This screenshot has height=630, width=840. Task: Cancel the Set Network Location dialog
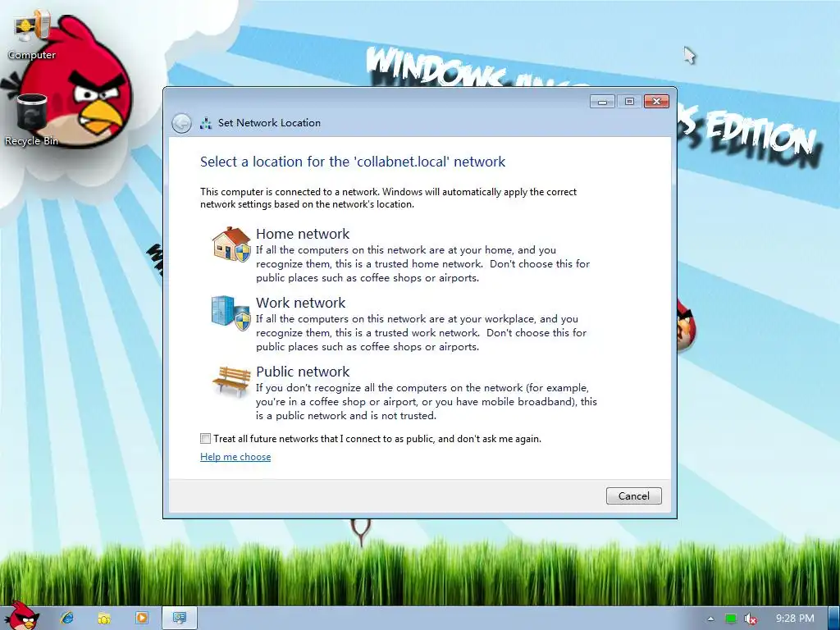pyautogui.click(x=634, y=496)
